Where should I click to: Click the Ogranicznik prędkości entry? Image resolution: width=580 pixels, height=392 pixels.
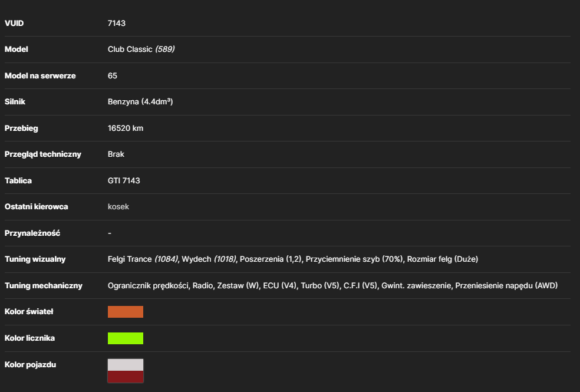tap(148, 286)
